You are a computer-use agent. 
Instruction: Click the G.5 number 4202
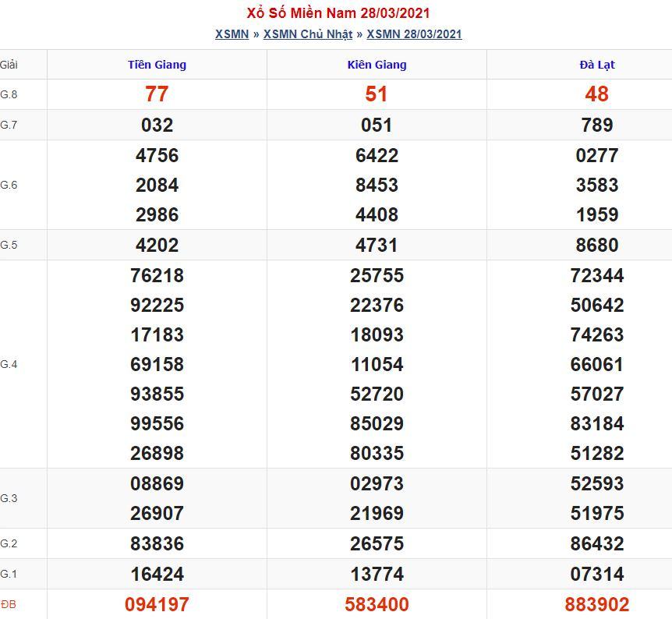click(157, 246)
